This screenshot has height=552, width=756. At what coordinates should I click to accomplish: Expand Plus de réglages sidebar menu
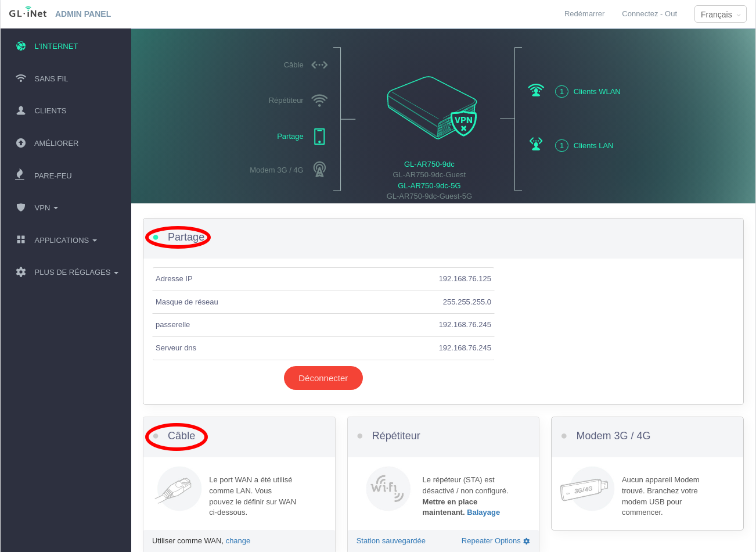[75, 272]
